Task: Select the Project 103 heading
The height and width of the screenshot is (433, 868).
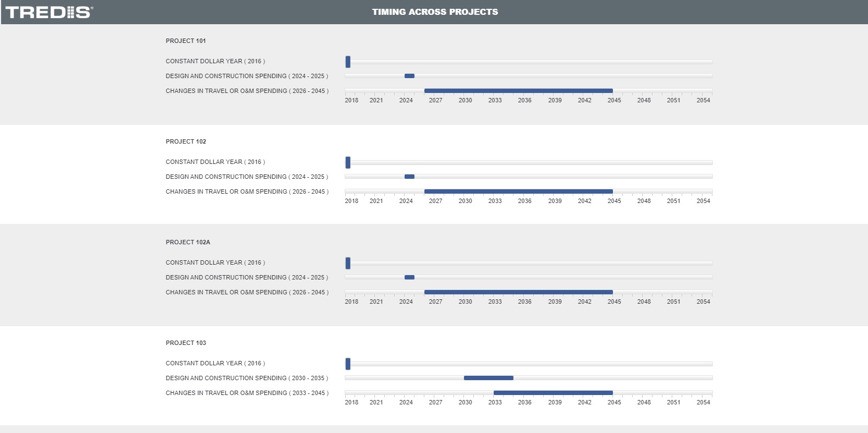Action: click(x=186, y=343)
